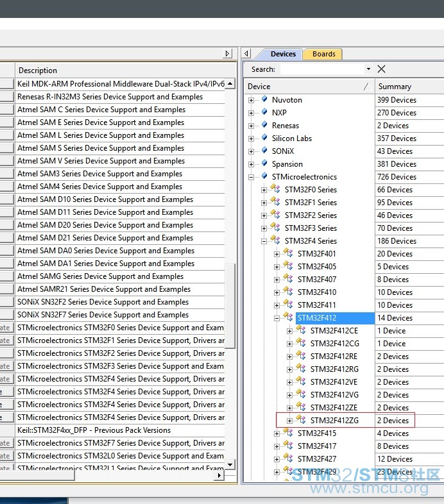Screen dimensions: 444x504
Task: Expand the STM32F412VG node
Action: pyautogui.click(x=289, y=395)
